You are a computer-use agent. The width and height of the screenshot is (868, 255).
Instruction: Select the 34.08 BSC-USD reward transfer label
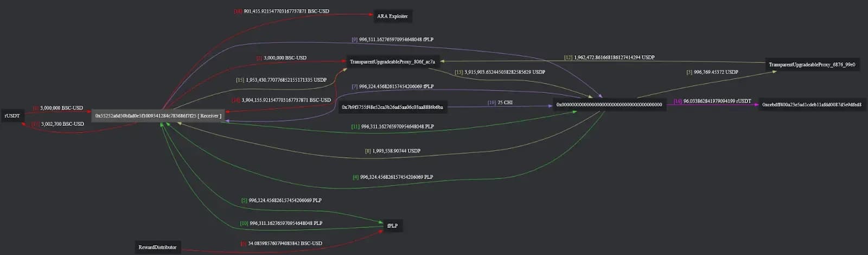[x=285, y=244]
